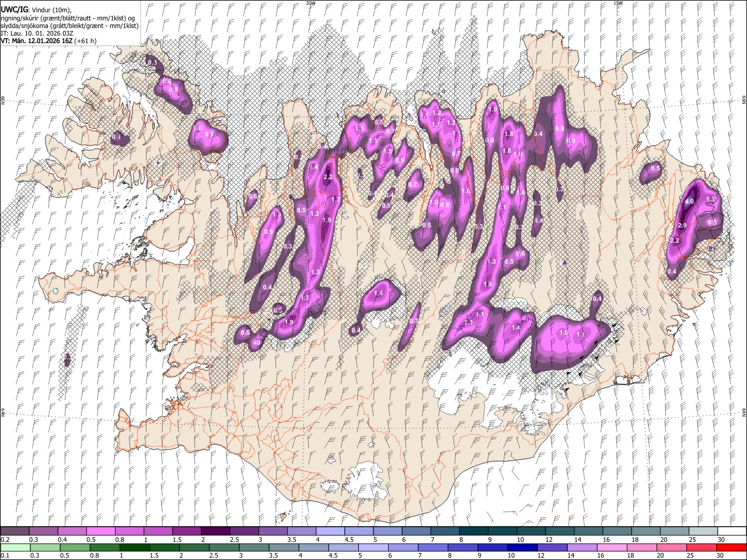Select the mauve swatch between 0.3 and 0.4

click(x=44, y=531)
